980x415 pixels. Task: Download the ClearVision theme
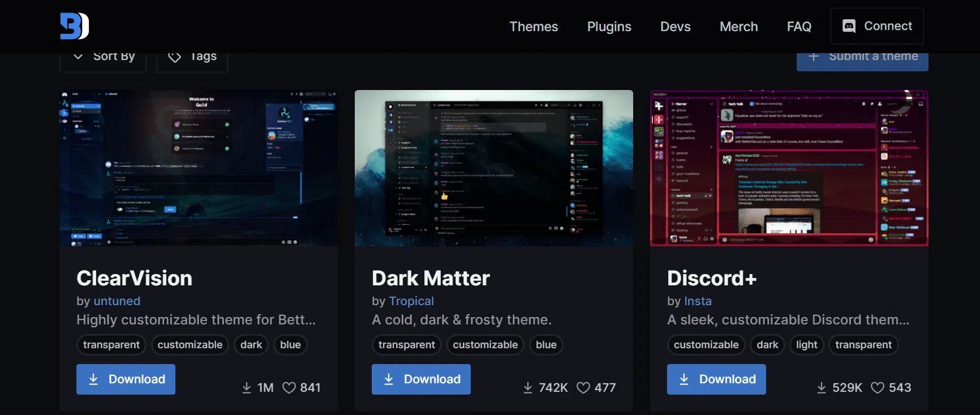[126, 379]
